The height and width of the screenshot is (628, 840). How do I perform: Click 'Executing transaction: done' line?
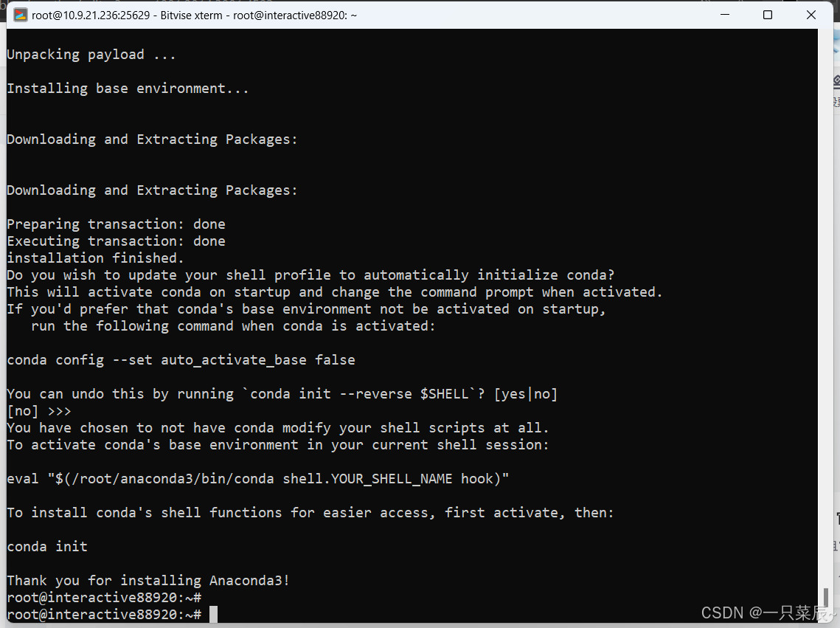pyautogui.click(x=117, y=241)
